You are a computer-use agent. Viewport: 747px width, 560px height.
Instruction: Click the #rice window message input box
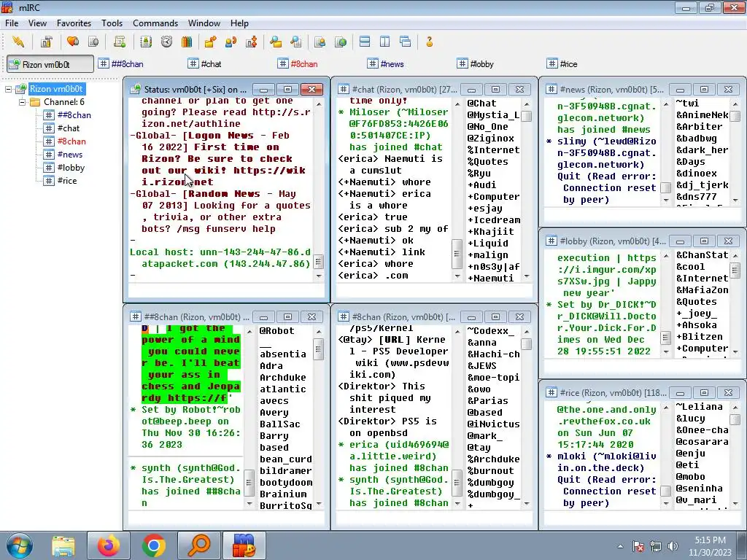click(643, 518)
